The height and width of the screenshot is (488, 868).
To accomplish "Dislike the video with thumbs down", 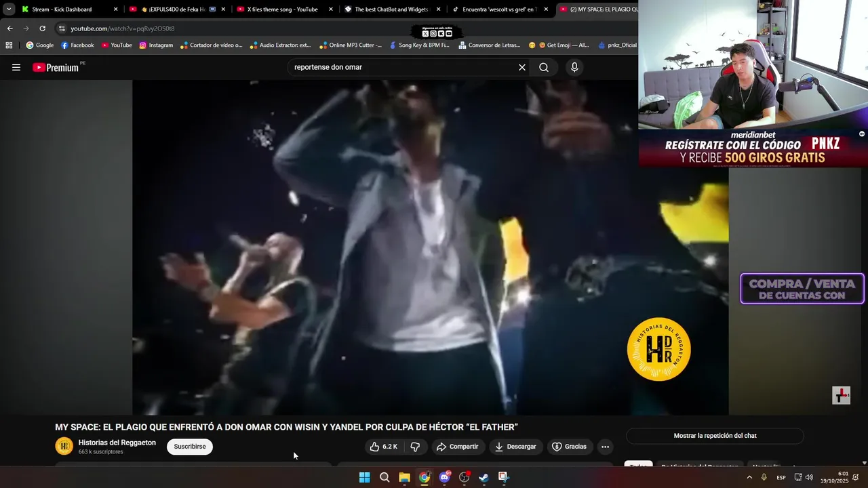I will point(415,447).
